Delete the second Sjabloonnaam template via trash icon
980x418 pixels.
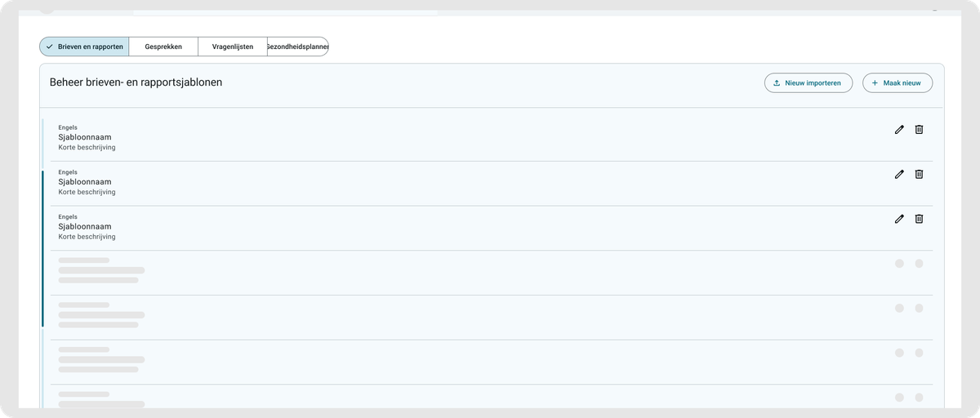(x=919, y=174)
